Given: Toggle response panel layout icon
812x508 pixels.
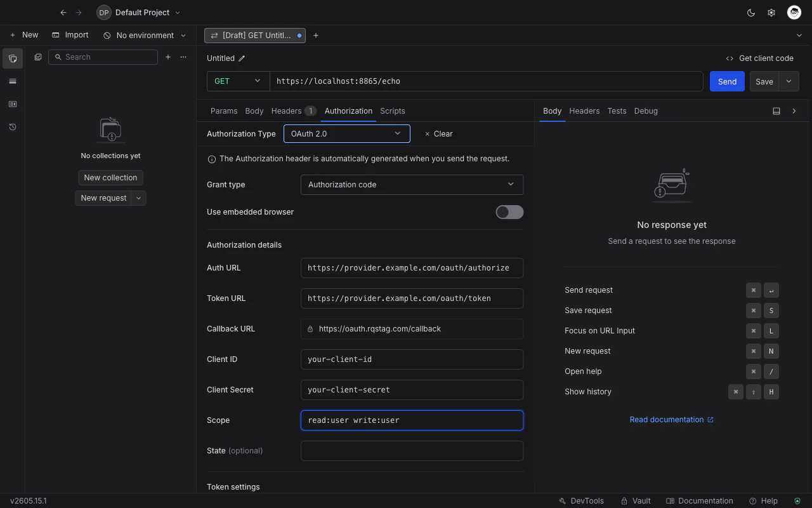Looking at the screenshot, I should (x=776, y=111).
